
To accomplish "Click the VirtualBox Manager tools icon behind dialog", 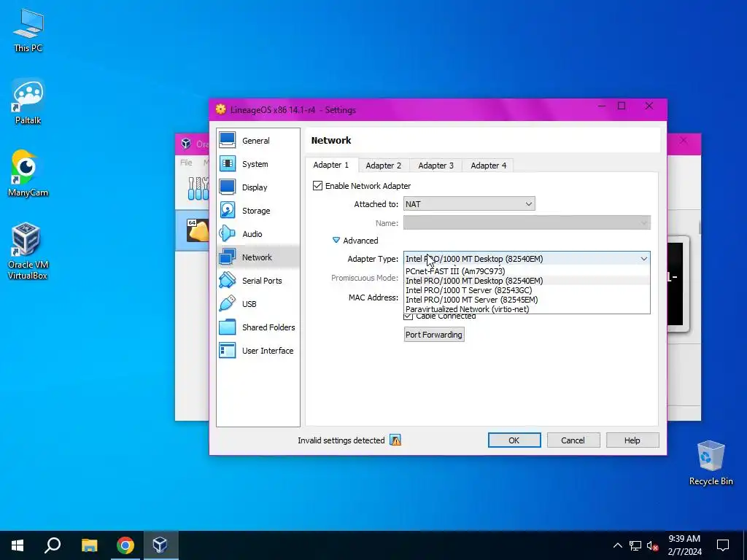I will [198, 188].
